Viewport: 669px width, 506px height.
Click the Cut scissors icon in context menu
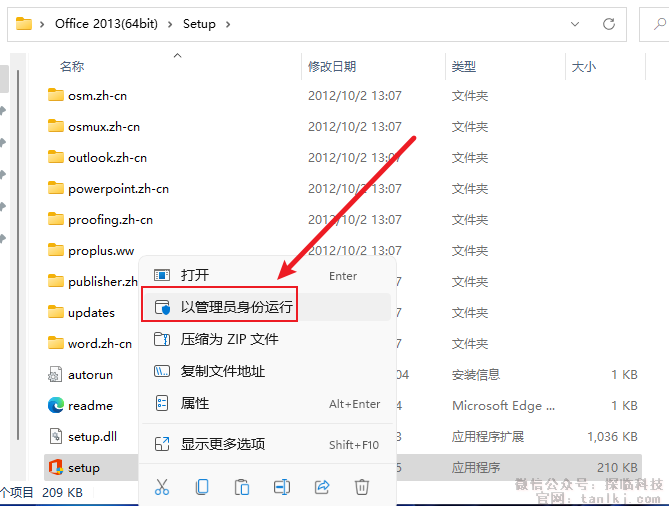point(162,487)
